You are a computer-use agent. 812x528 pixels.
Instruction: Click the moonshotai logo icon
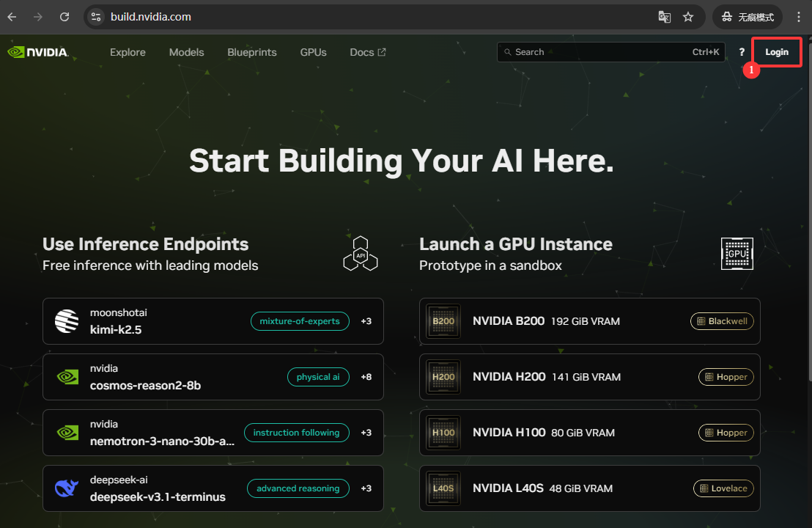67,321
